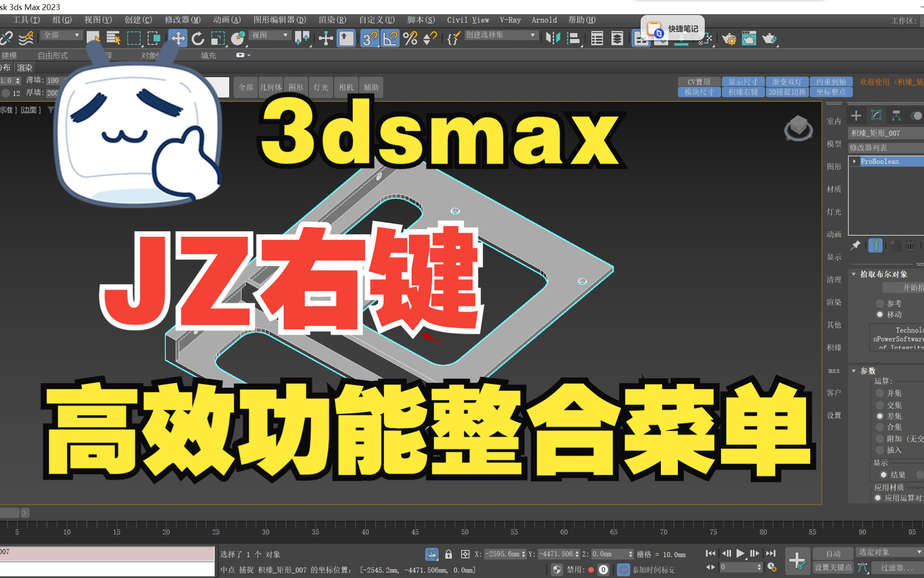The height and width of the screenshot is (578, 924).
Task: Toggle the 3D Snaps icon
Action: point(369,39)
